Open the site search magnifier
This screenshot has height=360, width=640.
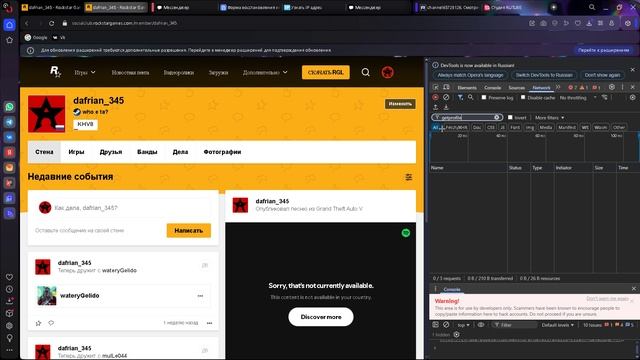click(365, 72)
